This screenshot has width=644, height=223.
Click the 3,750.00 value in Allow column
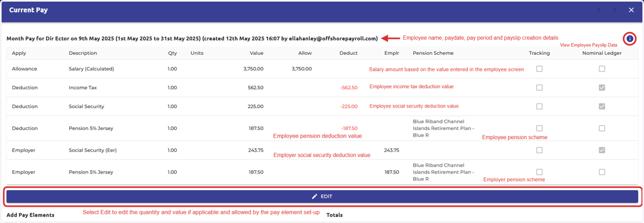(x=302, y=69)
